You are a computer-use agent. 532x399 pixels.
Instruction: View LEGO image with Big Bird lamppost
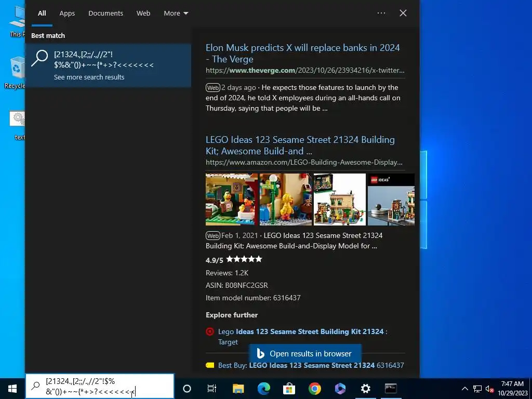[286, 199]
